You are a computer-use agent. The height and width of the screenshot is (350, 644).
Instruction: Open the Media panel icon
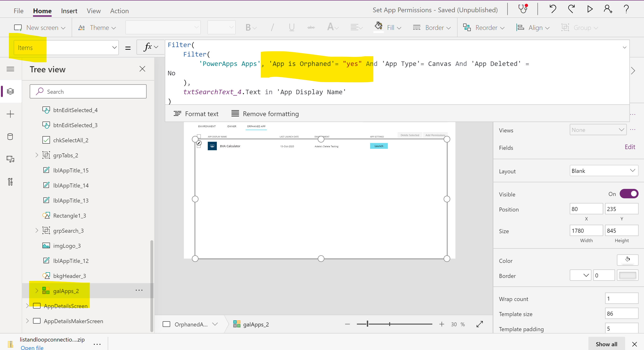click(x=10, y=159)
